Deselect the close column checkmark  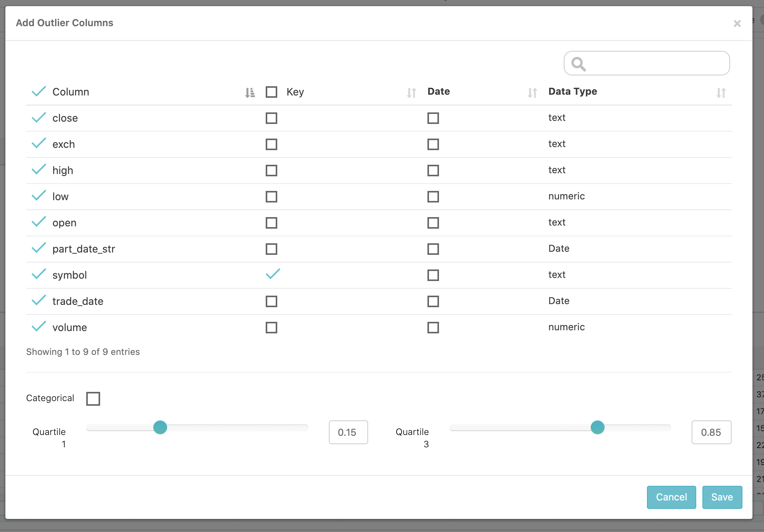coord(39,118)
